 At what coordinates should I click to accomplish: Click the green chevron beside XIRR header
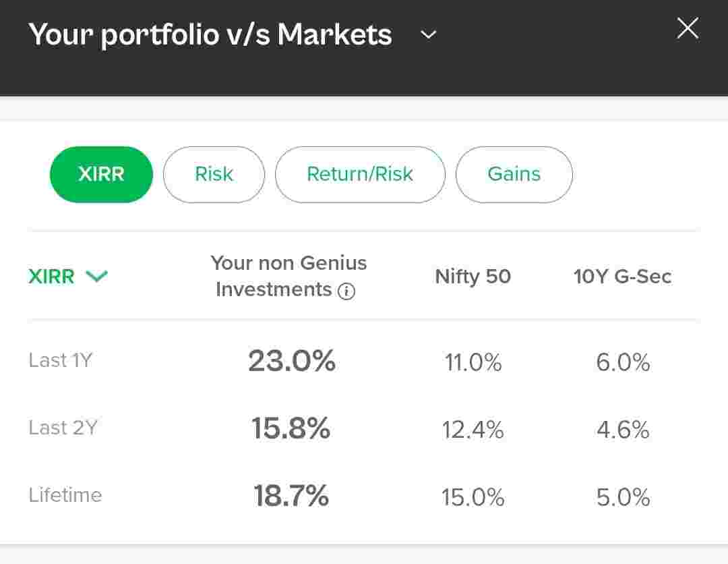[x=97, y=276]
